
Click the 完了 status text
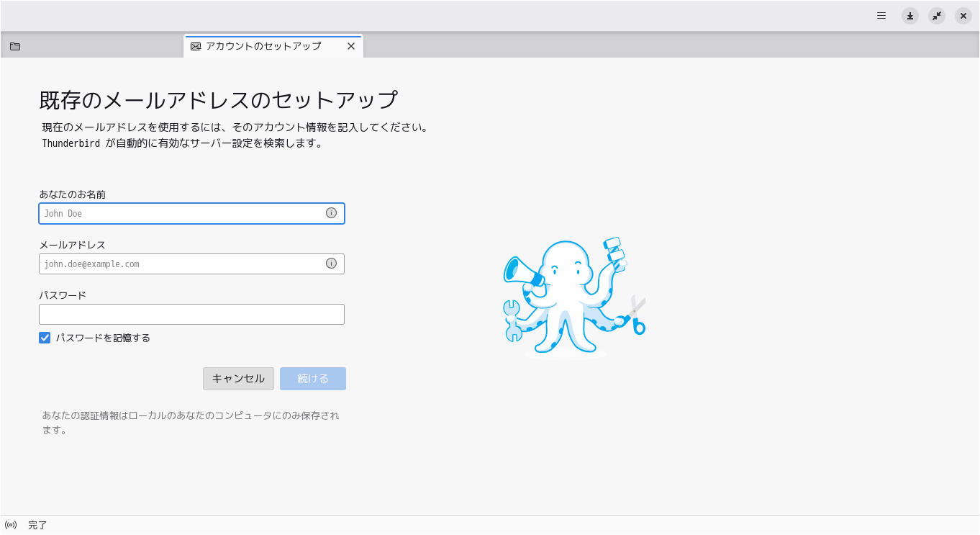pos(37,525)
